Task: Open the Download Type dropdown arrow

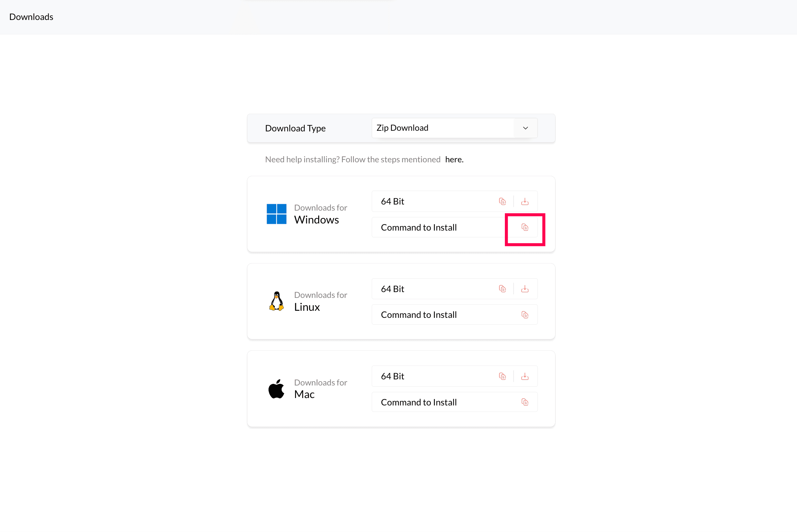Action: (x=525, y=128)
